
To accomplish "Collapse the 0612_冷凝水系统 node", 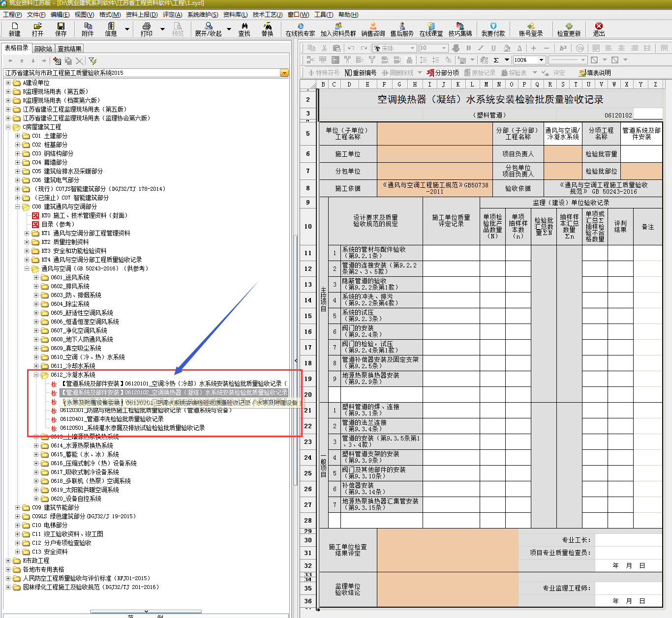I will (36, 375).
